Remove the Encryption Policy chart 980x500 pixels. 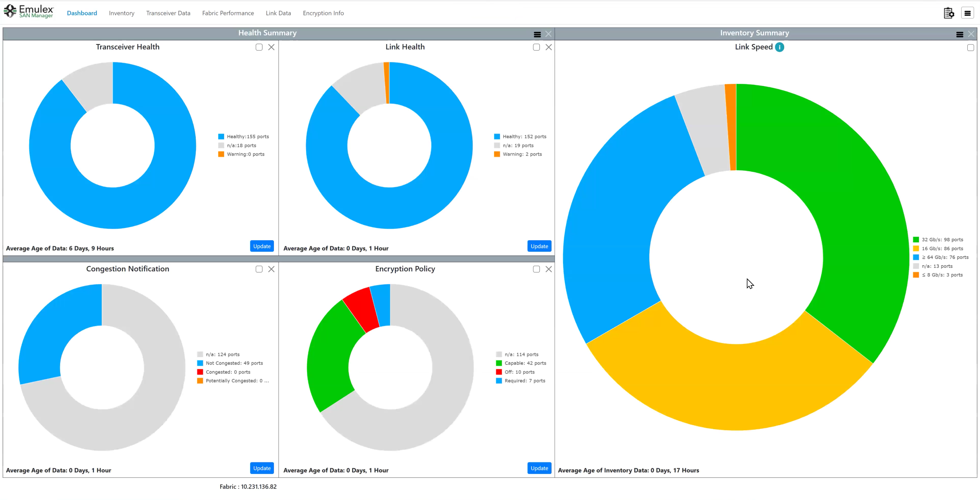pyautogui.click(x=549, y=269)
